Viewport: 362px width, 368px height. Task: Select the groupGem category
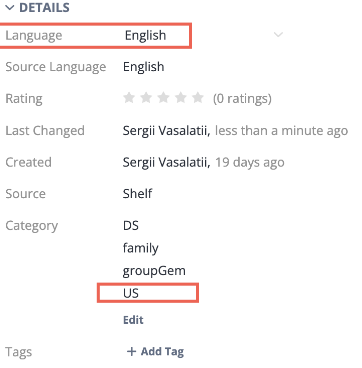coord(154,271)
